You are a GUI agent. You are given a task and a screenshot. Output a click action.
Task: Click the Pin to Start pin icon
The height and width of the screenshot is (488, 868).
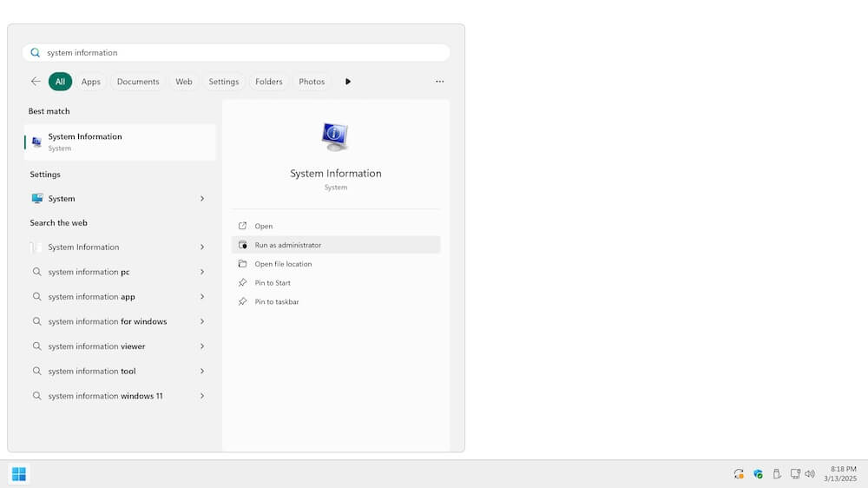(242, 282)
